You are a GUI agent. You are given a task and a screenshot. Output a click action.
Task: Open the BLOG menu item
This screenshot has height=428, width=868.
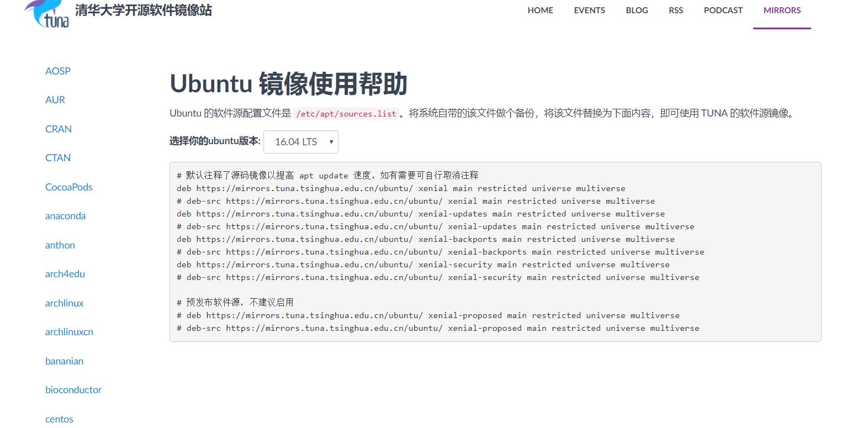(x=637, y=10)
